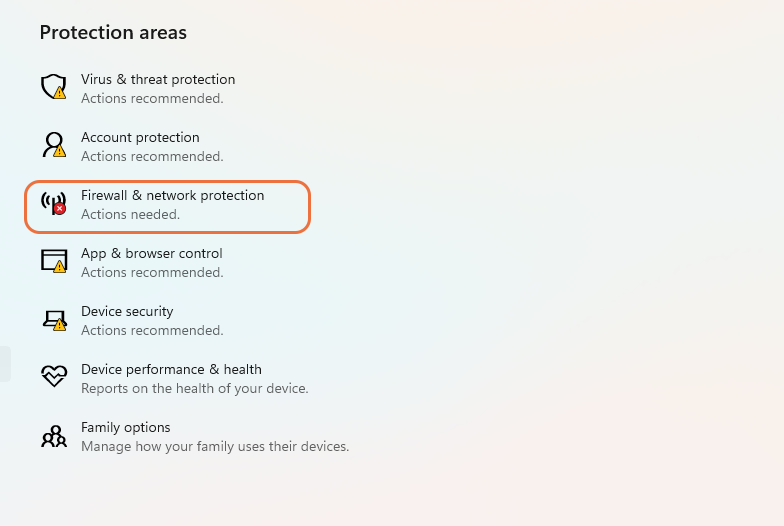The height and width of the screenshot is (526, 784).
Task: Click "Manage how your family uses their devices."
Action: click(215, 447)
